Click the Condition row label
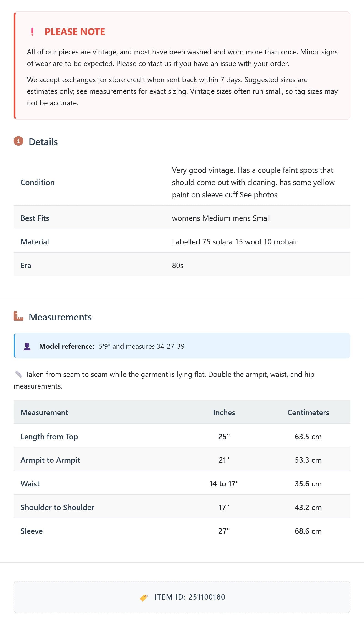Screen dimensions: 364x625 38,182
